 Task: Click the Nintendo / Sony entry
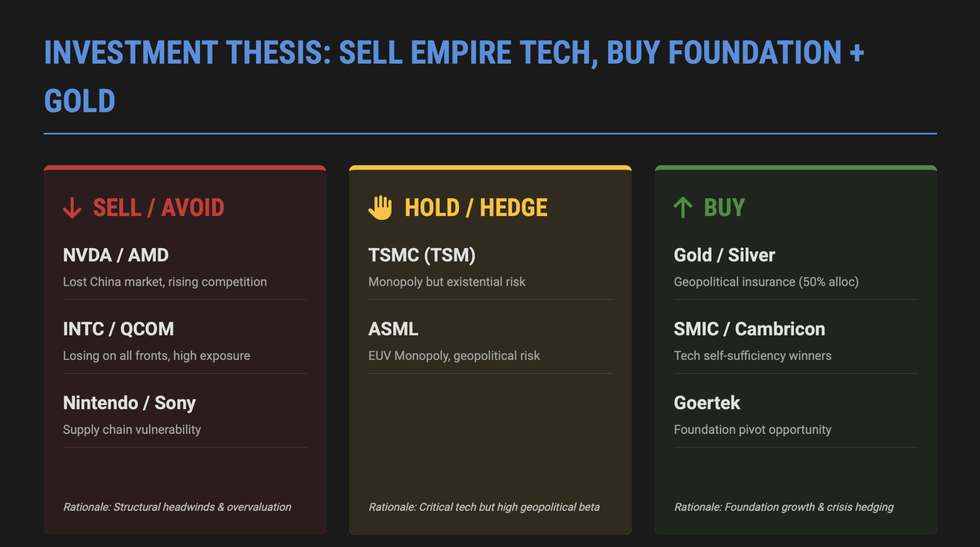129,403
